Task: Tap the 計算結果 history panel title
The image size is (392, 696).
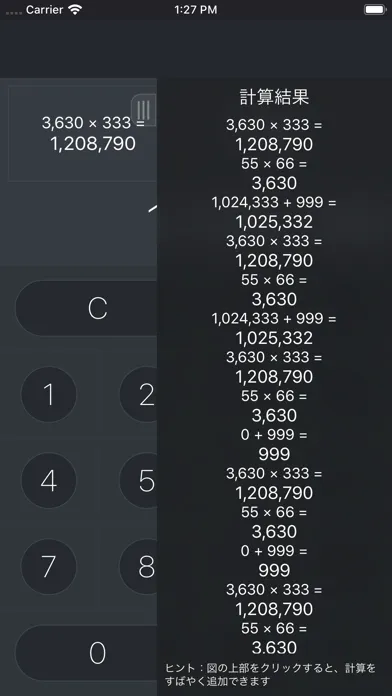Action: point(274,97)
